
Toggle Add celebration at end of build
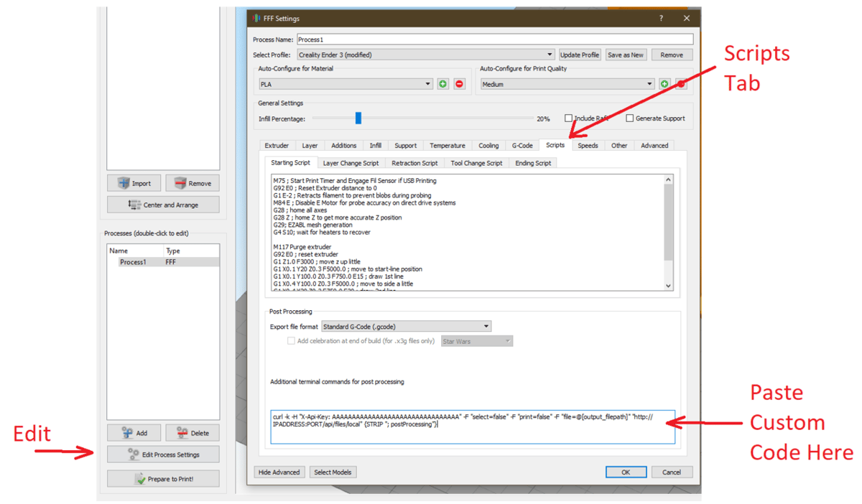[291, 341]
